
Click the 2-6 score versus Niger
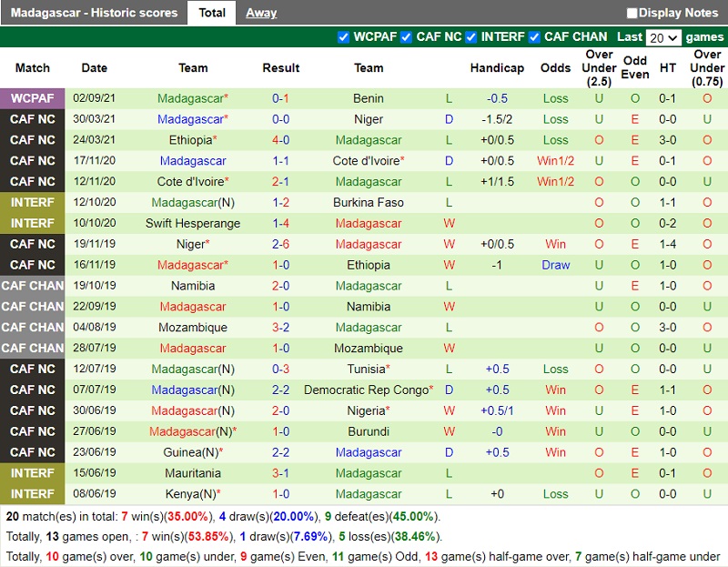coord(281,244)
